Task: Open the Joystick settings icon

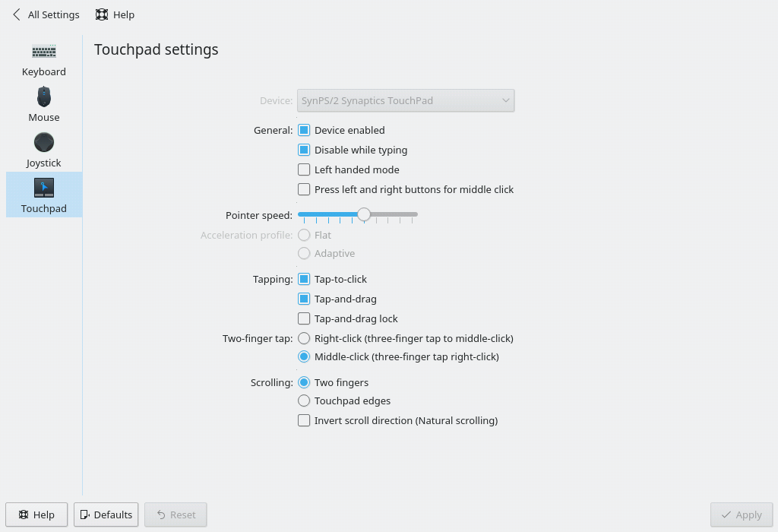Action: point(44,143)
